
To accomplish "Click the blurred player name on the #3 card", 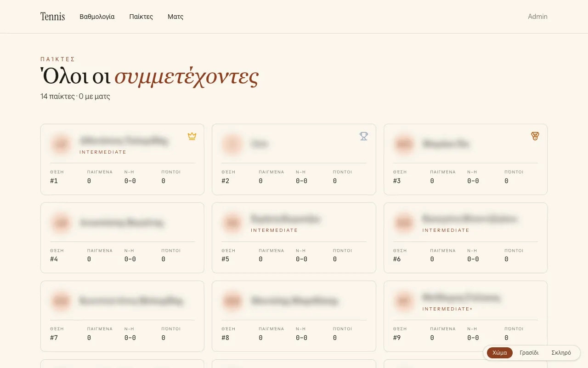I will [446, 144].
